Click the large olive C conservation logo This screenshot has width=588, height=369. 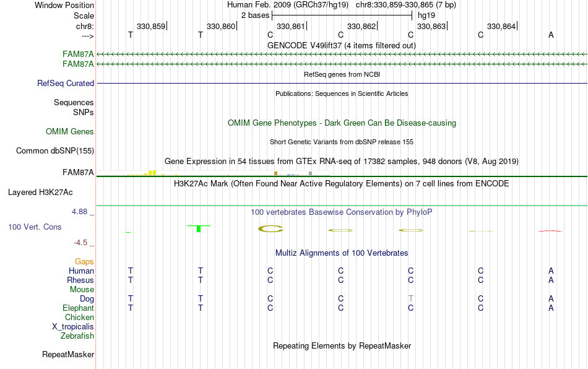click(270, 228)
